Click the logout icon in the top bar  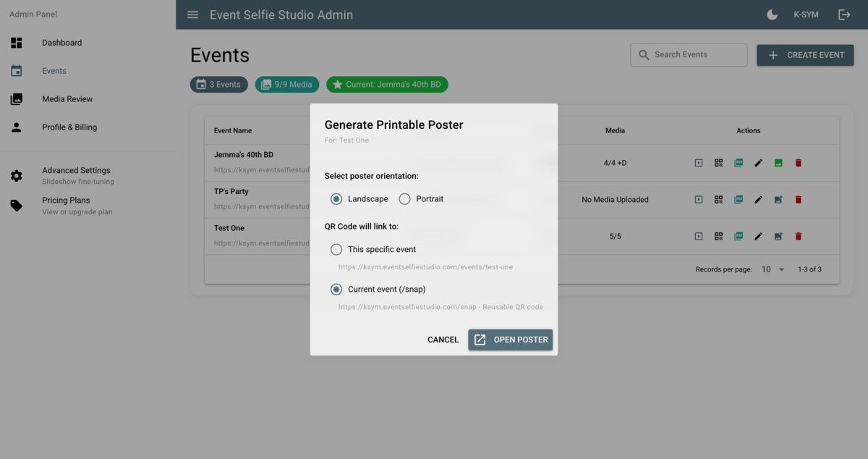pos(844,14)
